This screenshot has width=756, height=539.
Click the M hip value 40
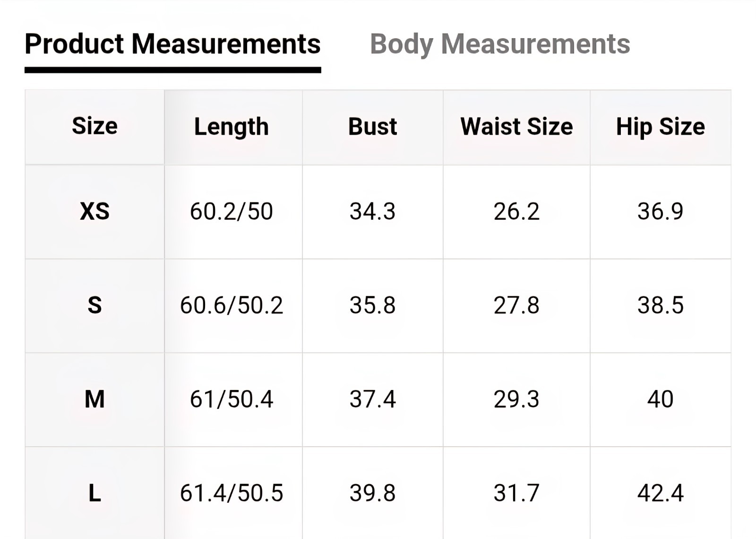coord(661,400)
